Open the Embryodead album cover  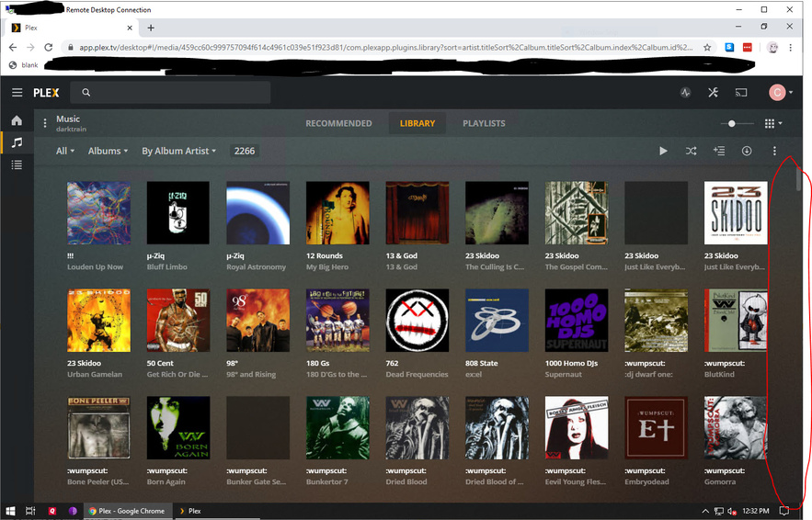[657, 428]
